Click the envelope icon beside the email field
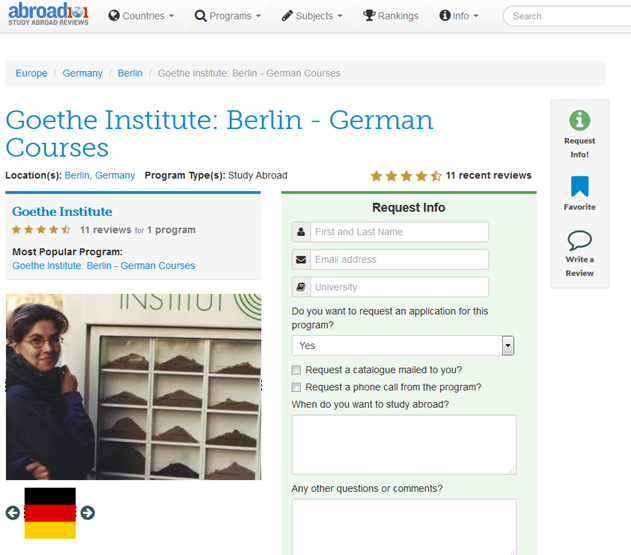This screenshot has width=631, height=555. [x=301, y=260]
